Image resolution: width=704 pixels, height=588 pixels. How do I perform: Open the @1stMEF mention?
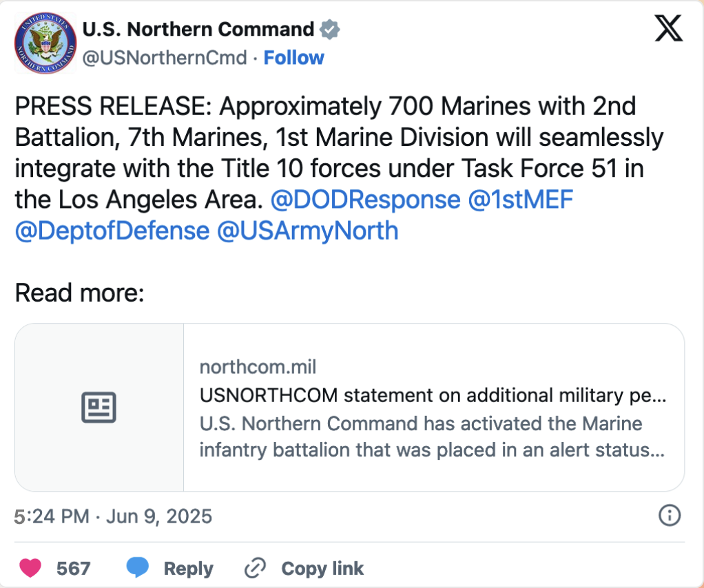pos(520,199)
